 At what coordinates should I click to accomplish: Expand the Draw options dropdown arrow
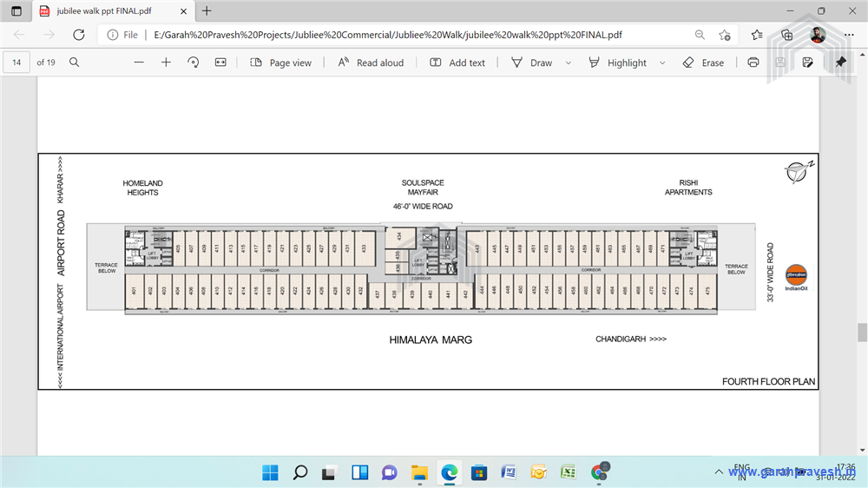569,63
